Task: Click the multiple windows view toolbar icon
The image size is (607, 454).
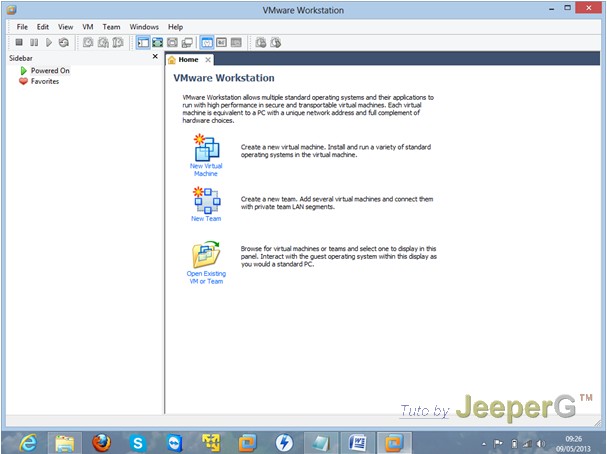Action: click(187, 42)
